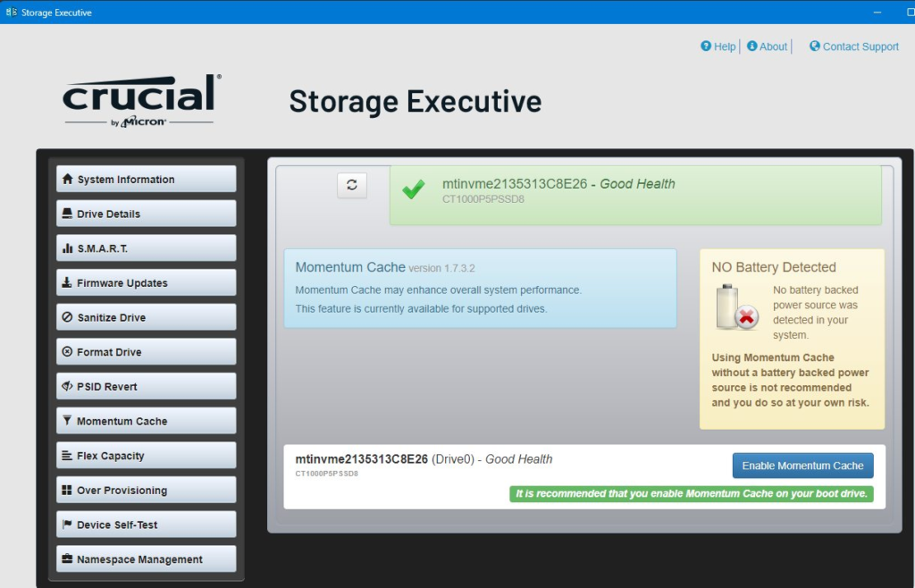915x588 pixels.
Task: Open the S.M.A.R.T. section
Action: (x=147, y=248)
